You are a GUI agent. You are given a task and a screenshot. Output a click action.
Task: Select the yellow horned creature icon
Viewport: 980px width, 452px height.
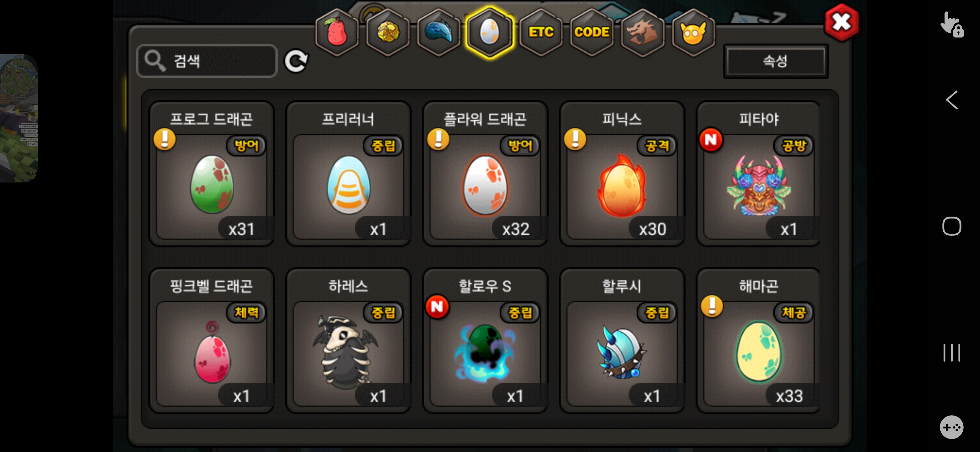[693, 32]
